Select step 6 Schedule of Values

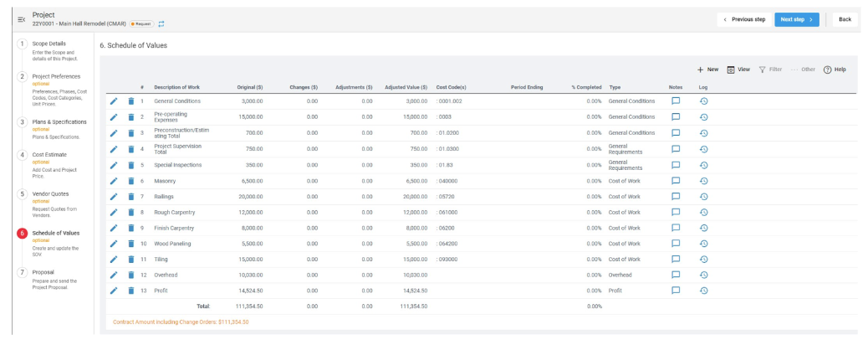coord(55,233)
